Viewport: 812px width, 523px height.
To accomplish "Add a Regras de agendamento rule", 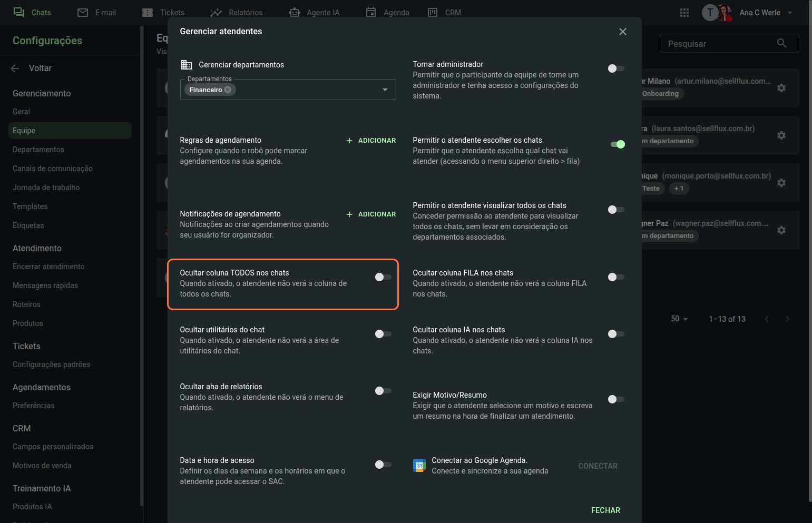I will coord(371,141).
